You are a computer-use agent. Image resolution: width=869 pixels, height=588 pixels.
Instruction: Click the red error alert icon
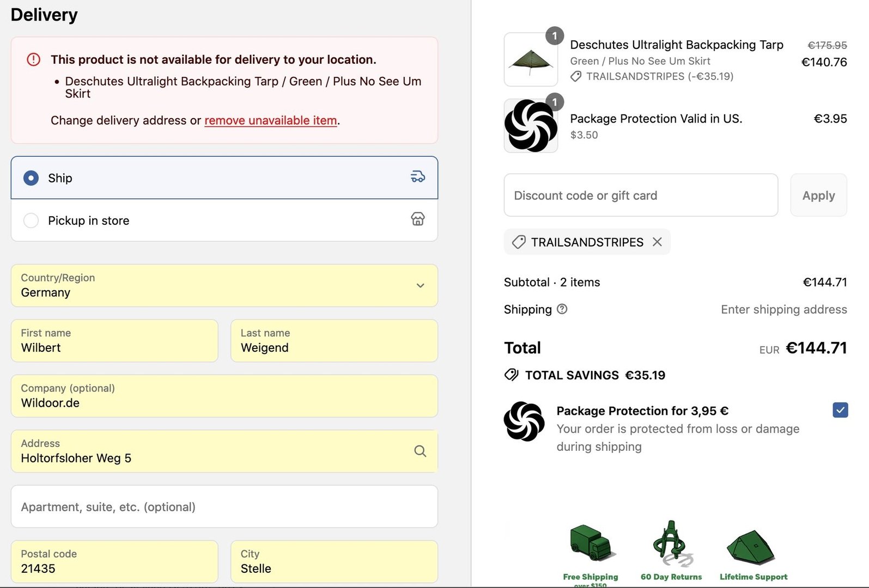[34, 59]
